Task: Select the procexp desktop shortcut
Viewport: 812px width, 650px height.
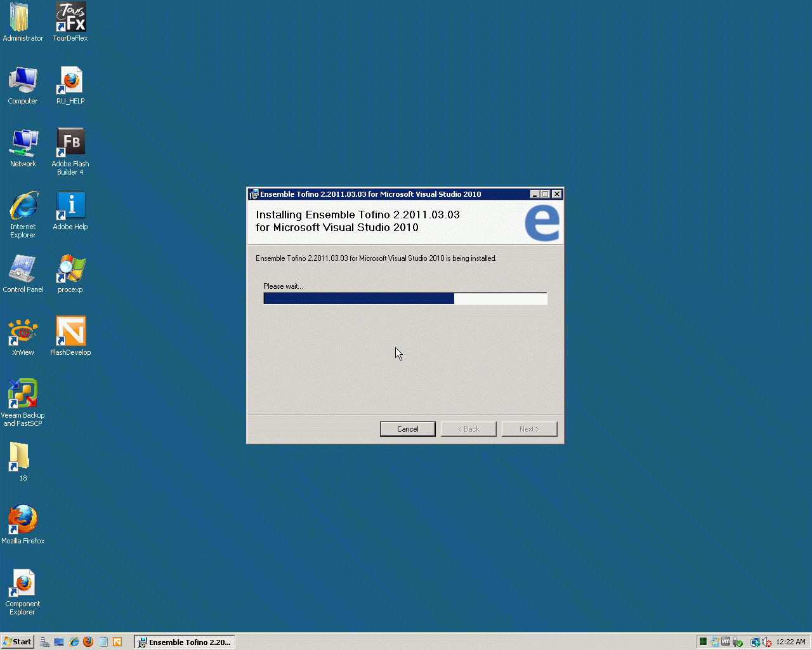Action: (x=70, y=274)
